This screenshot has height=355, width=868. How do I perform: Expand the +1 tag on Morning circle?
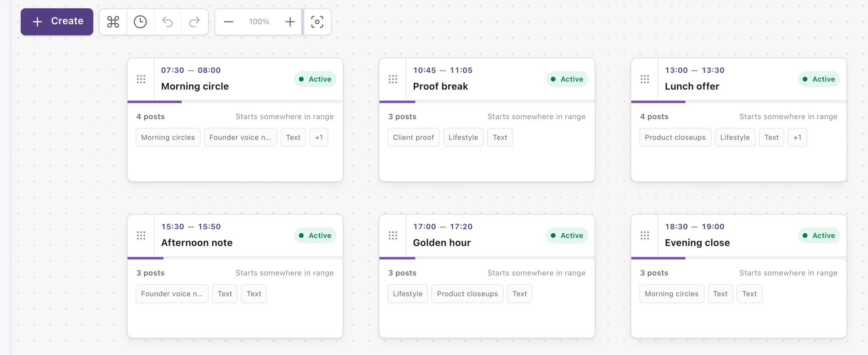(319, 137)
